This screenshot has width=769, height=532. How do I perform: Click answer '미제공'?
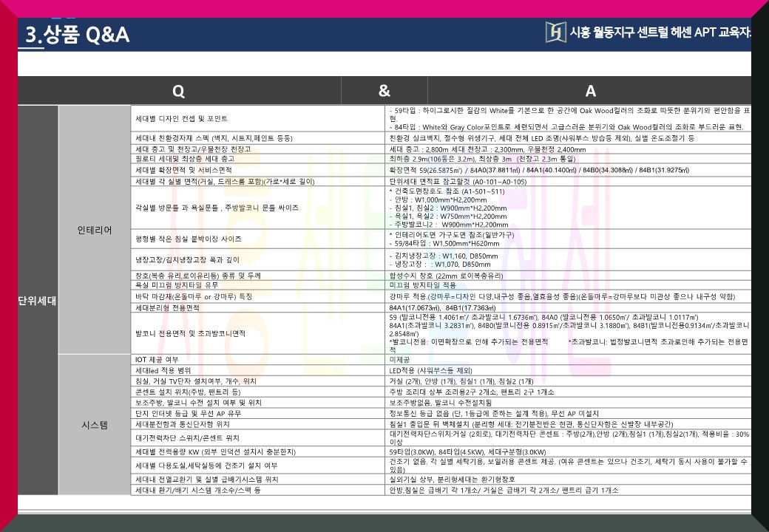(399, 360)
